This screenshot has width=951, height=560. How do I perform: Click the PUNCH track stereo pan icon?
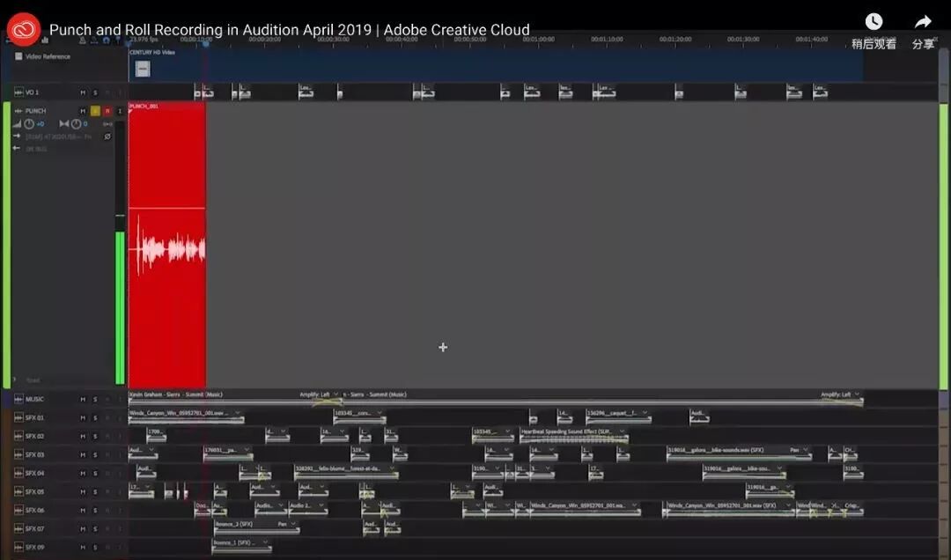point(63,124)
